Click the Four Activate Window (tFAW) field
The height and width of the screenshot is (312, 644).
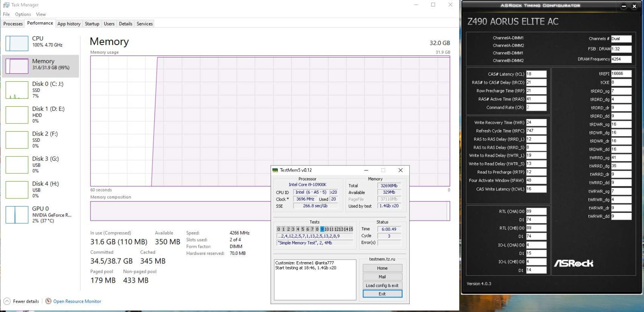click(536, 180)
